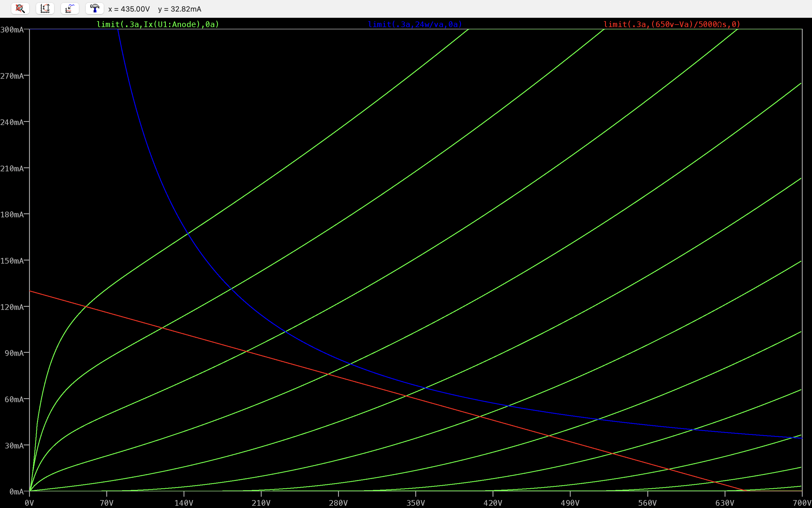The height and width of the screenshot is (508, 812).
Task: Click the 70V horizontal axis label
Action: [x=107, y=503]
